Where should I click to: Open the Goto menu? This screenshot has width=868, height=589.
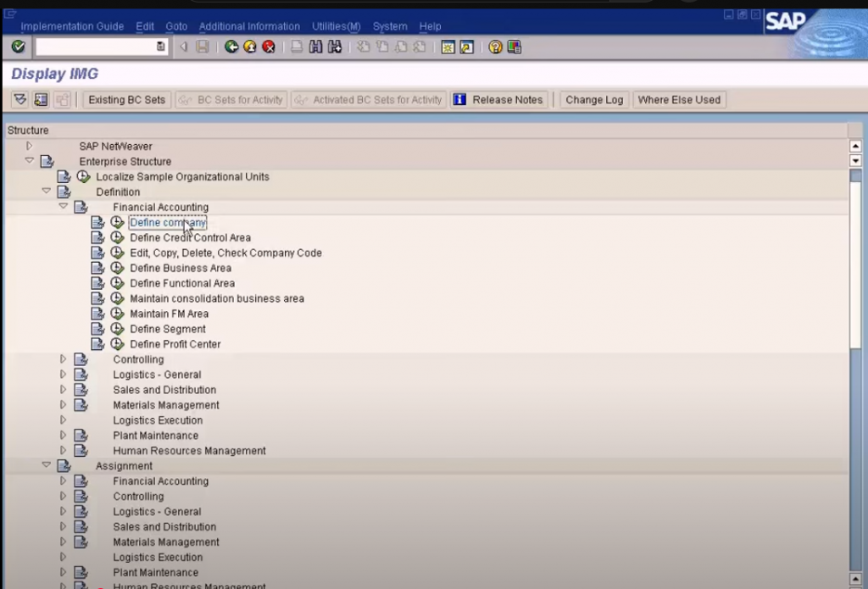[x=176, y=26]
